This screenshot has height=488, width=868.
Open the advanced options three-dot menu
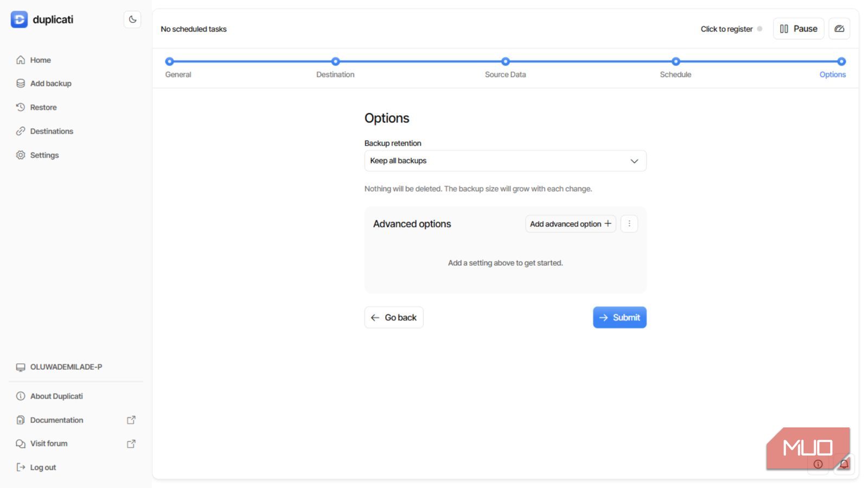pyautogui.click(x=629, y=224)
